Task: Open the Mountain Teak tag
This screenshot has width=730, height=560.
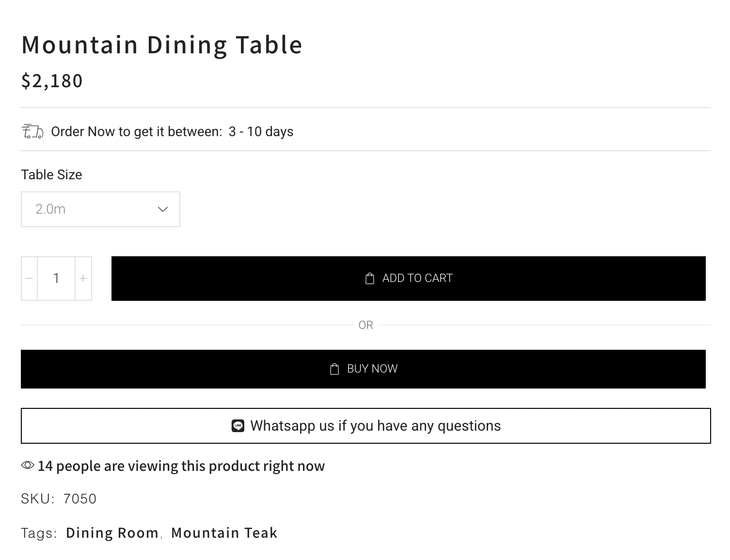Action: (x=224, y=533)
